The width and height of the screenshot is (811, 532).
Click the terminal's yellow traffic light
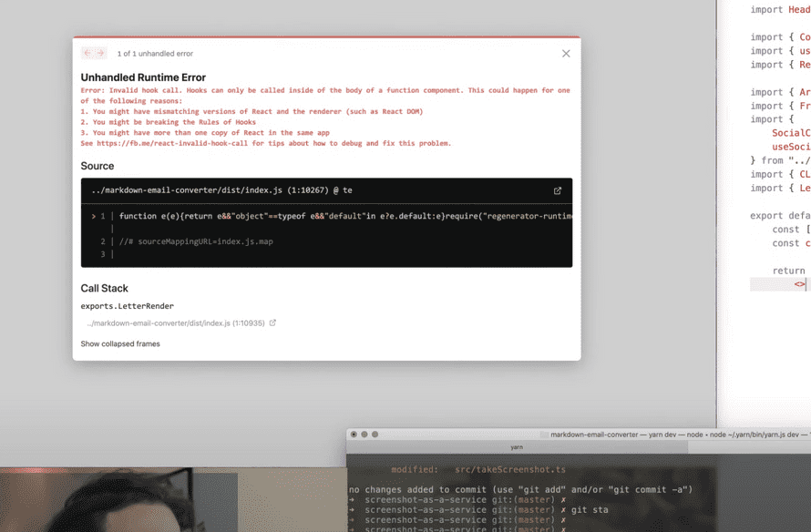pos(363,435)
